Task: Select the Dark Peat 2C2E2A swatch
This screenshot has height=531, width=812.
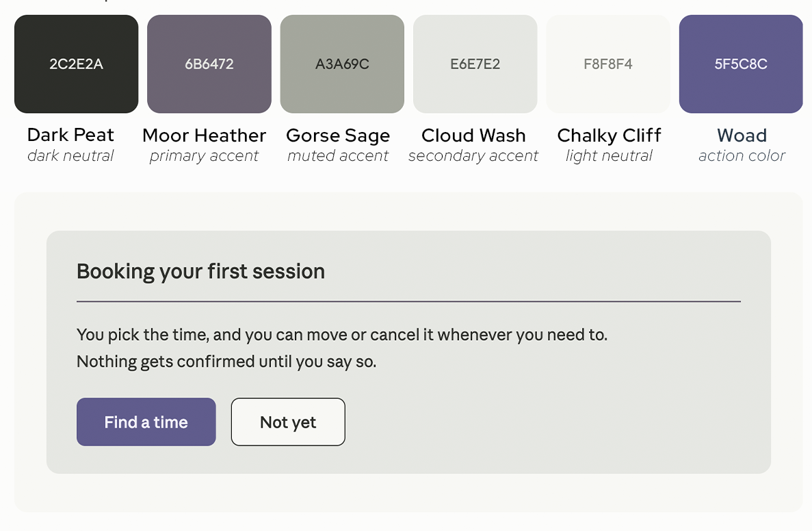Action: click(x=76, y=64)
